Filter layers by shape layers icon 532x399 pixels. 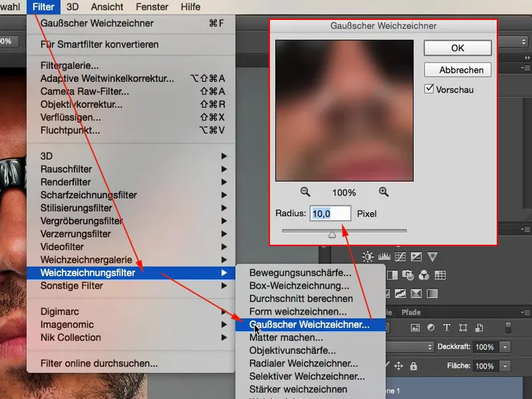click(463, 328)
